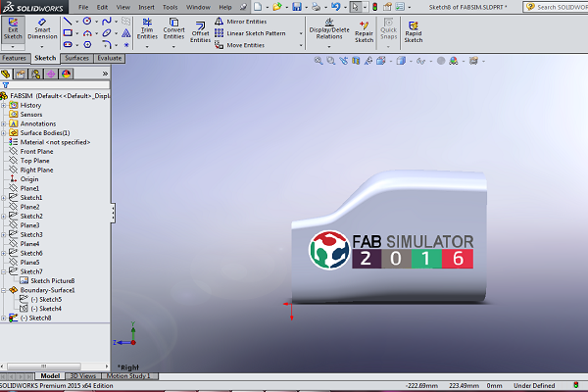Select the Ellipse sketch tool
Image resolution: width=588 pixels, height=392 pixels.
coord(107,33)
